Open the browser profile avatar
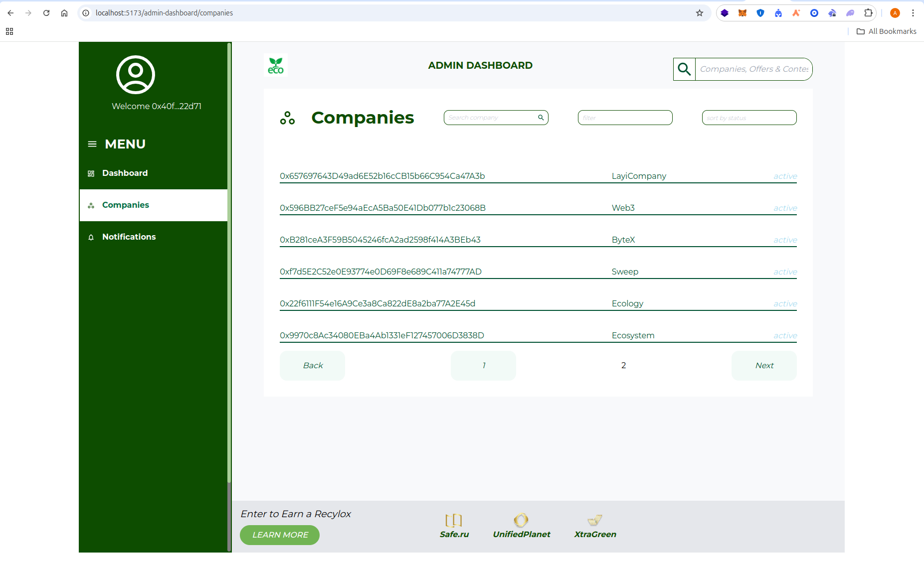Screen dimensions: 924x563 [x=895, y=13]
